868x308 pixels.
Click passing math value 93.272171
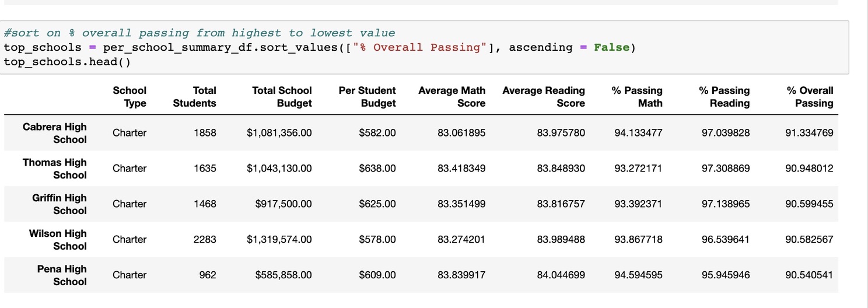[x=639, y=169]
